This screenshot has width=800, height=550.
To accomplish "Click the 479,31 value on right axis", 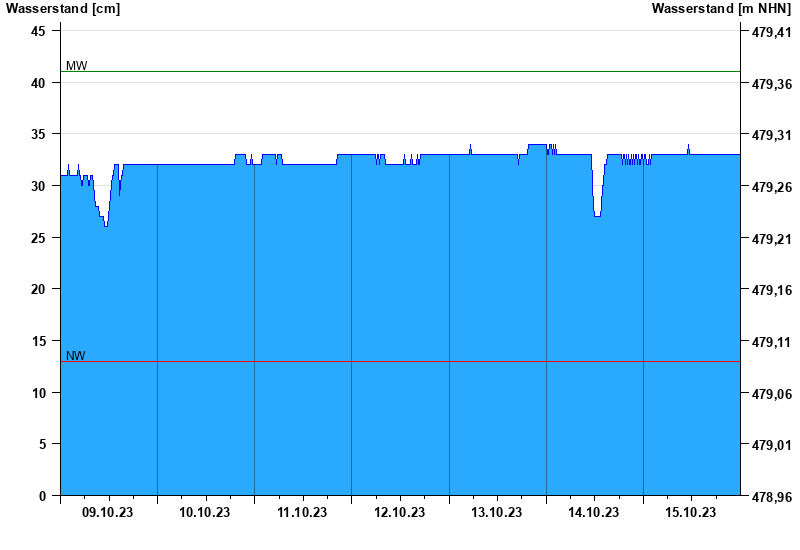I will 772,135.
